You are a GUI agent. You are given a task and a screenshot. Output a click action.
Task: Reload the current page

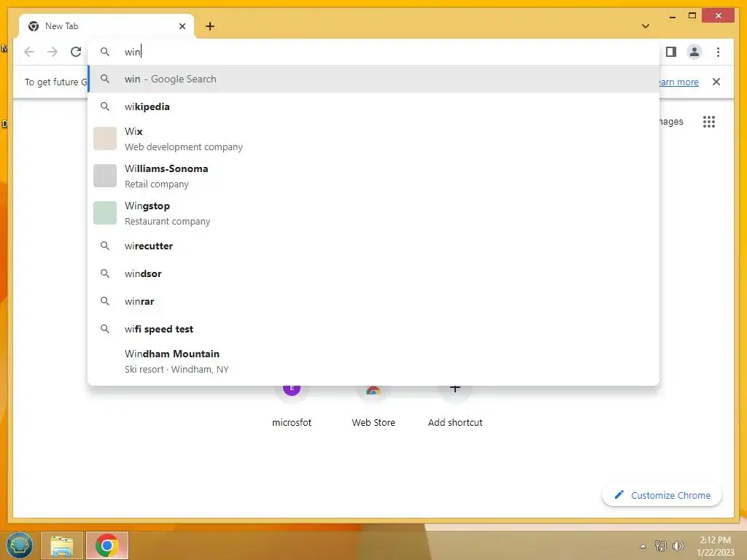76,52
